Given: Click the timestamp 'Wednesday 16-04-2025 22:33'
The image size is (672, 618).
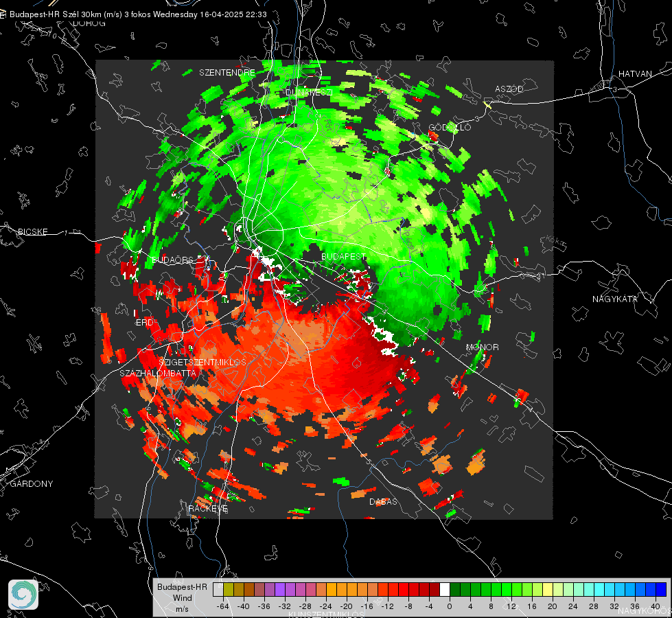Looking at the screenshot, I should pyautogui.click(x=209, y=14).
